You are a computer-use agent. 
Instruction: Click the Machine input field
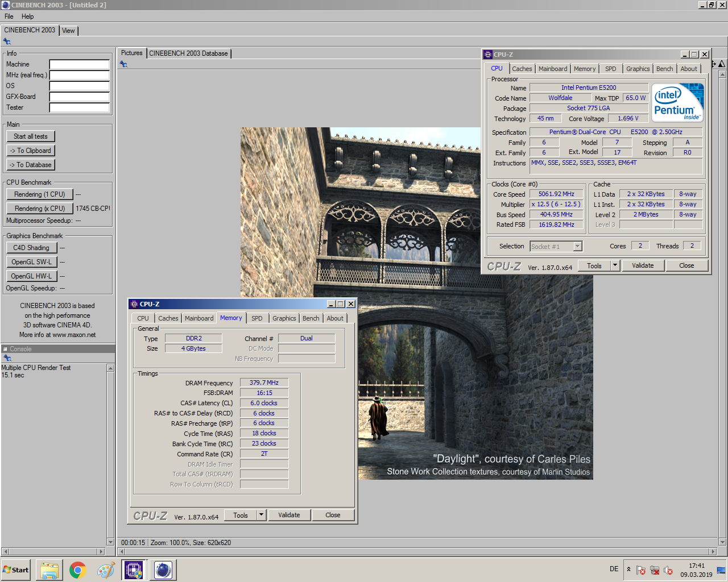(79, 64)
